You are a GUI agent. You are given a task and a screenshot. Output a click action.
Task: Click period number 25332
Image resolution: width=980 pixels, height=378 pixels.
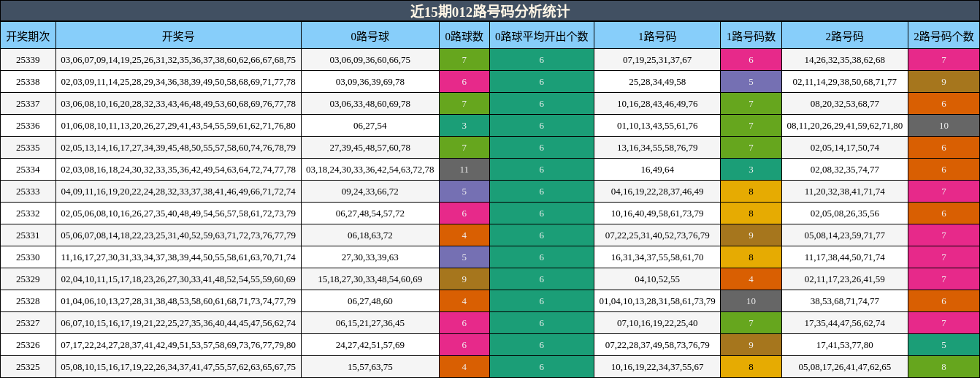coord(28,213)
